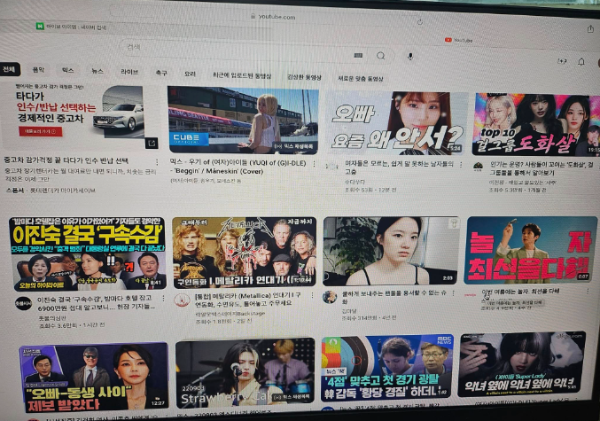Select the 믹스 filter chip
Viewport: 600px width, 421px height.
[x=68, y=70]
